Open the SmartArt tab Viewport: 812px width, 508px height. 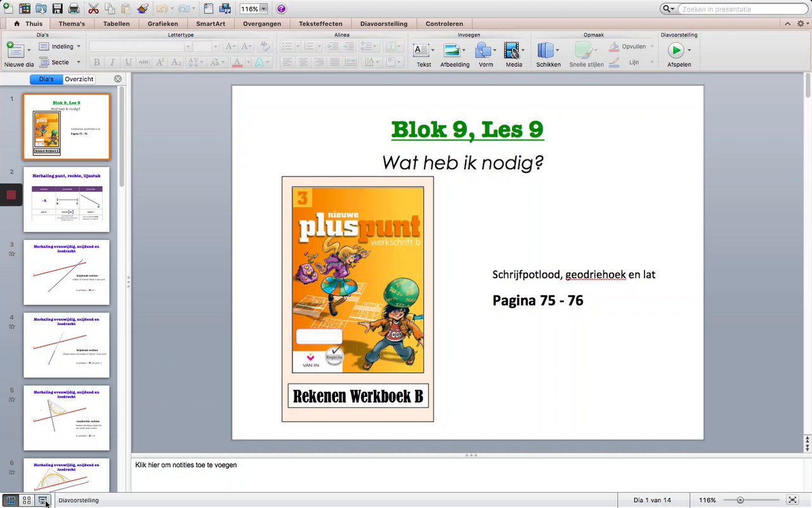[211, 23]
